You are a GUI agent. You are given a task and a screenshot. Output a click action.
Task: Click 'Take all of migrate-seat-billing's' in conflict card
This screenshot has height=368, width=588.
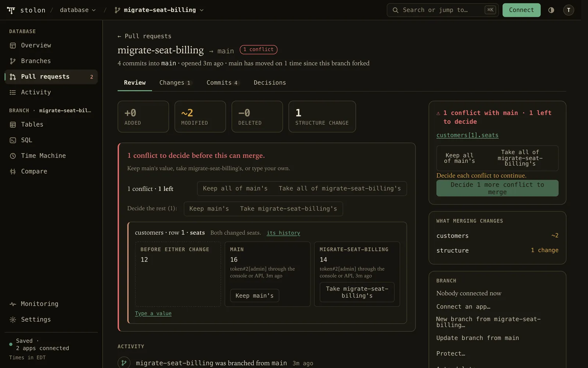340,188
